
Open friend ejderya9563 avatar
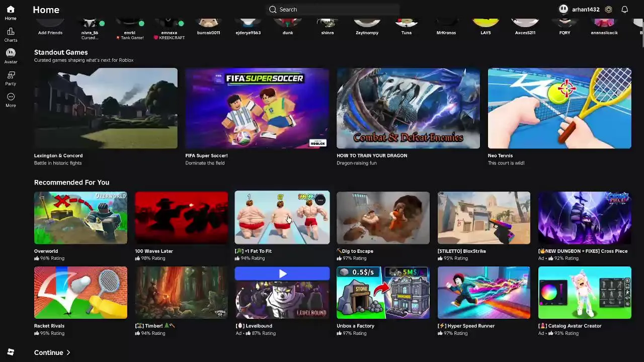(x=248, y=24)
